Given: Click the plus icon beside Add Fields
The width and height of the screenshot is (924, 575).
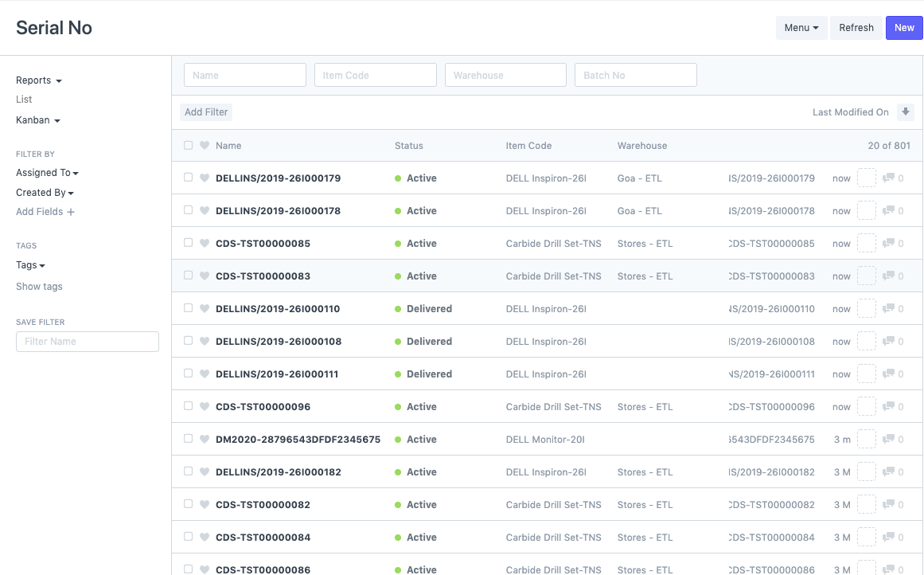Looking at the screenshot, I should (x=71, y=212).
